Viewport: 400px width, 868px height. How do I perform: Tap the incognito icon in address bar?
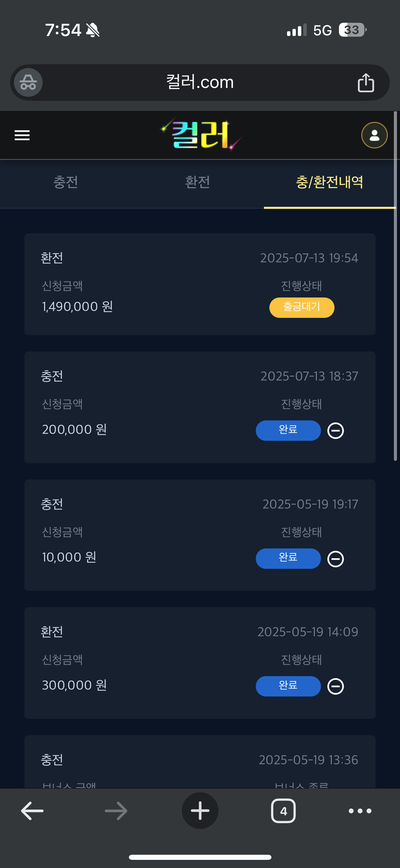28,83
